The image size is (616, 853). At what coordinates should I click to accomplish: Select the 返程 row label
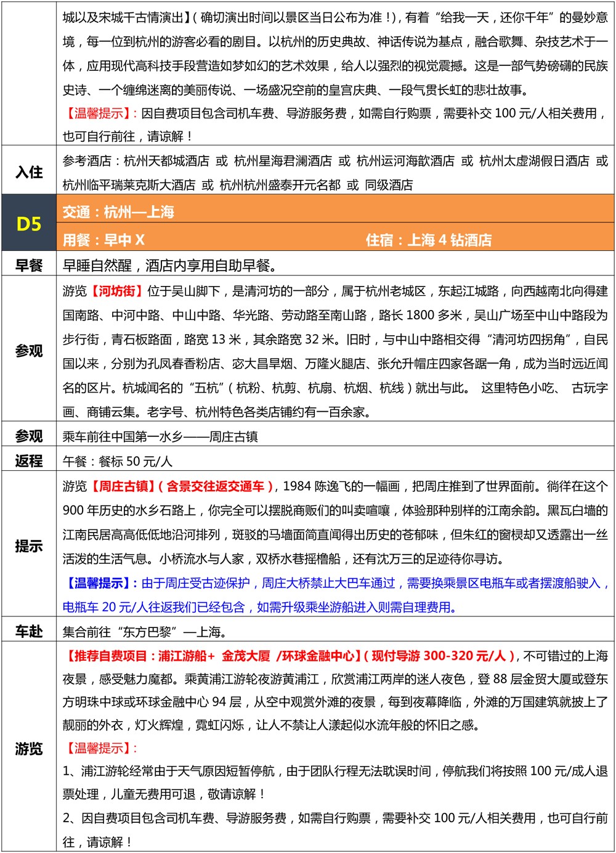pos(28,461)
